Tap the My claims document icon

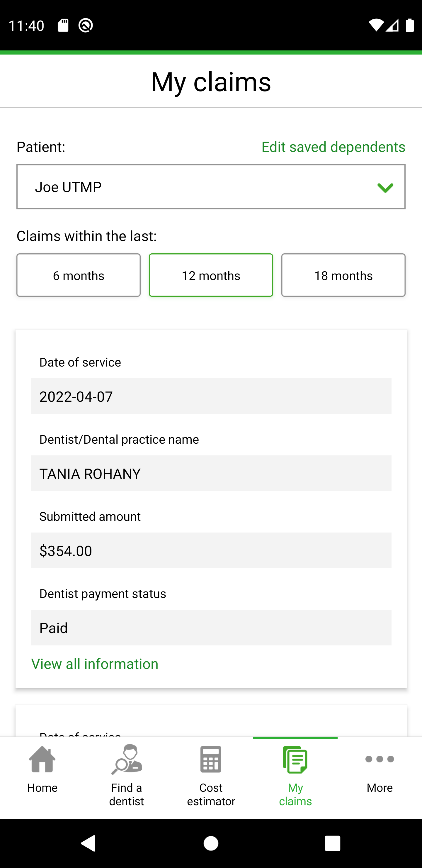(295, 759)
